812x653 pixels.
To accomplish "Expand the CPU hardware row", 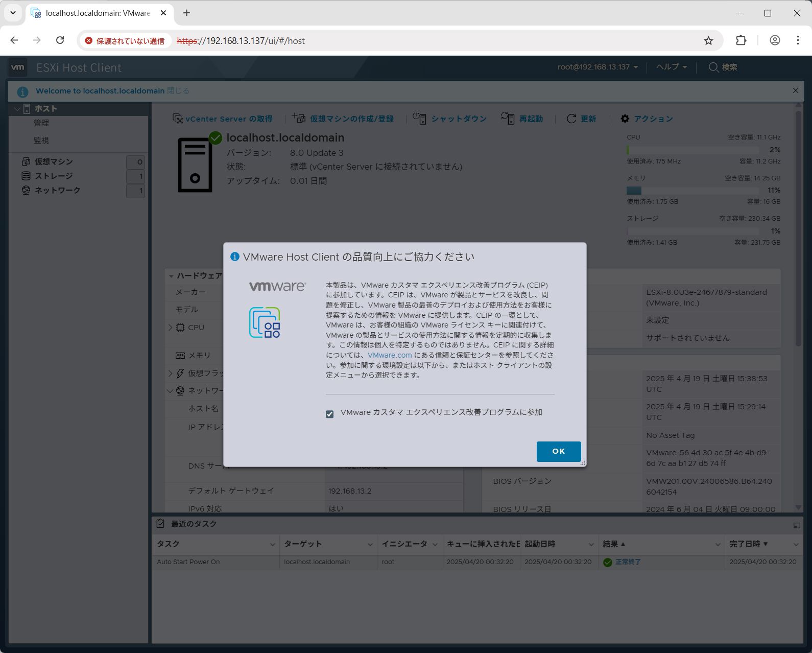I will pos(171,328).
